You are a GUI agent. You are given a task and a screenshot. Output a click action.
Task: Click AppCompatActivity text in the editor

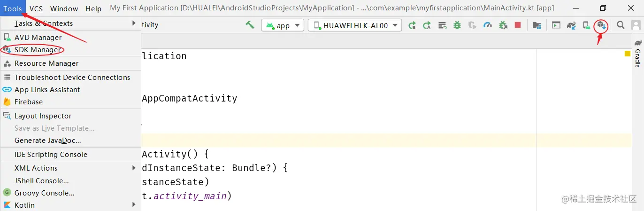pyautogui.click(x=189, y=98)
